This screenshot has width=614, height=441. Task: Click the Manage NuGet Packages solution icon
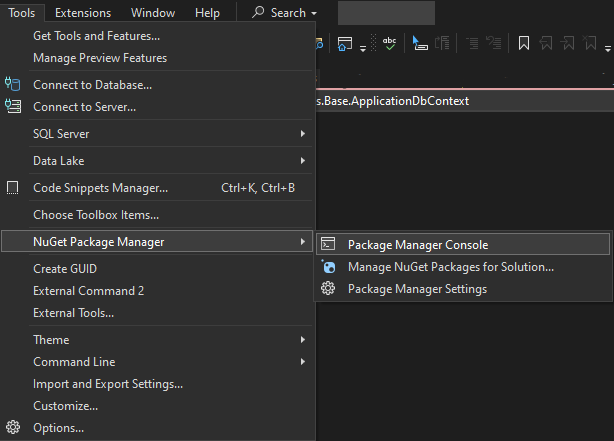[x=328, y=267]
